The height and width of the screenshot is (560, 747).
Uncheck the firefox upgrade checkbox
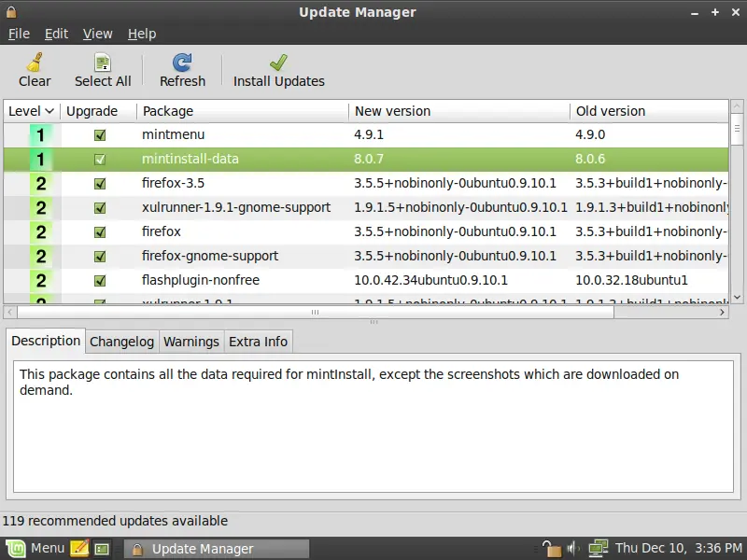coord(100,232)
